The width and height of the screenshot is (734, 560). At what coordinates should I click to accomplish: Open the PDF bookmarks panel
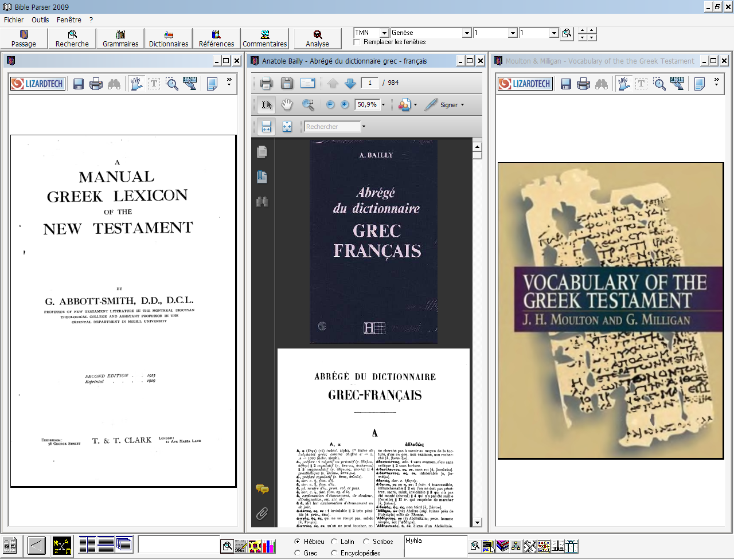pos(262,177)
